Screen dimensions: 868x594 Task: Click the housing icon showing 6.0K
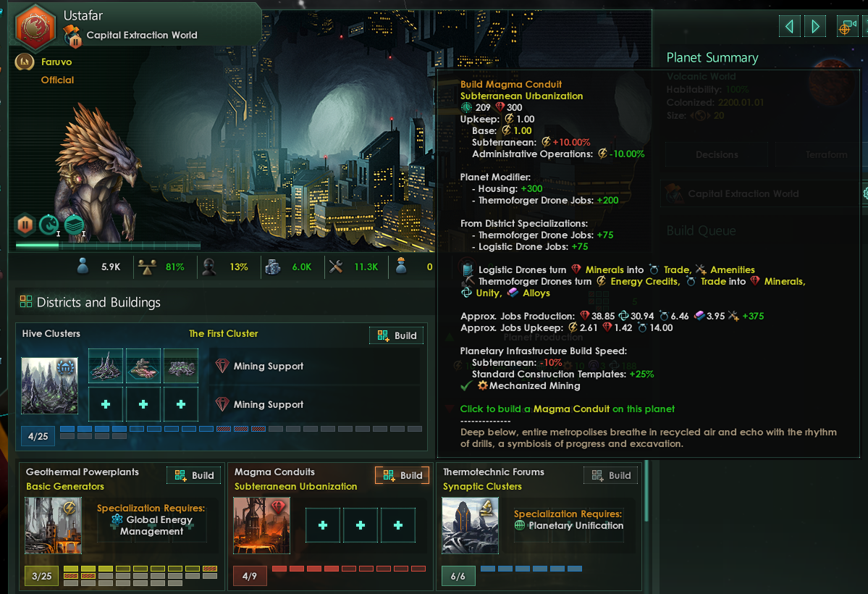pyautogui.click(x=272, y=267)
